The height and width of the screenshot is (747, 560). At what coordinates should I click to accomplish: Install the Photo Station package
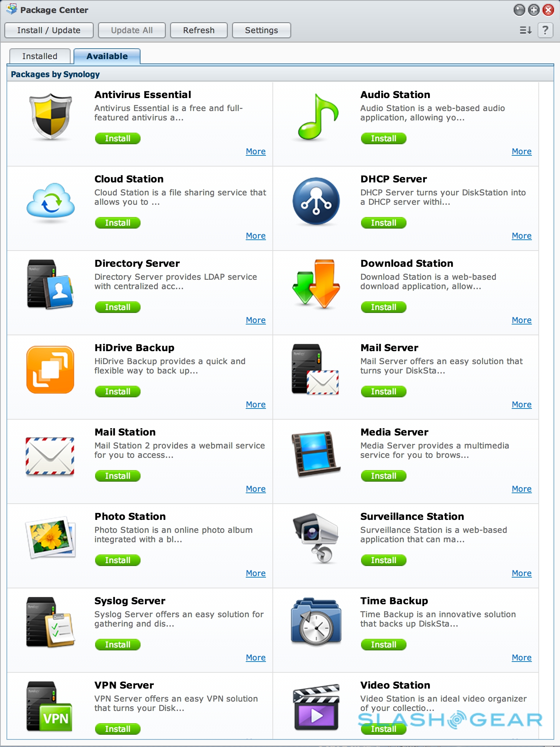pos(117,560)
